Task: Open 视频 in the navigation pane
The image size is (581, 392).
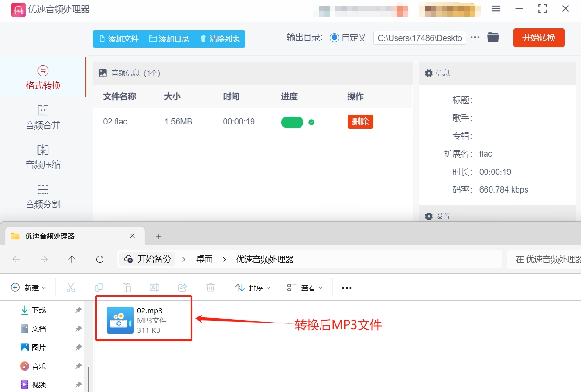Action: tap(39, 385)
